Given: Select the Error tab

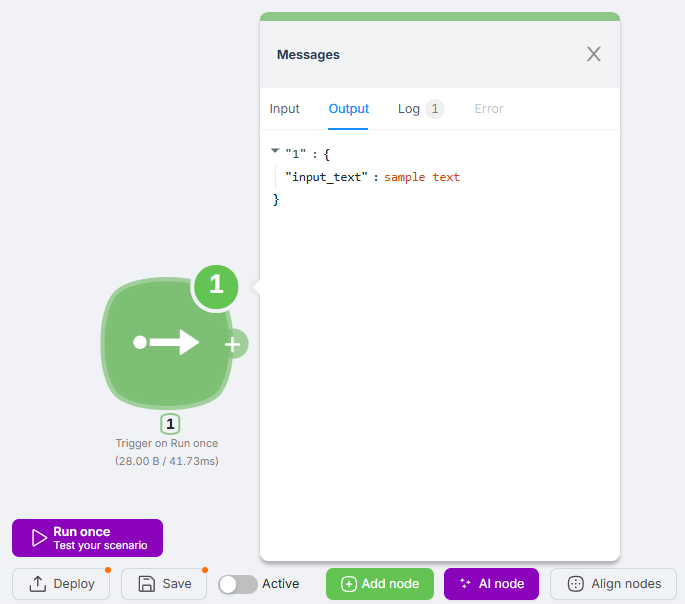Looking at the screenshot, I should (489, 109).
